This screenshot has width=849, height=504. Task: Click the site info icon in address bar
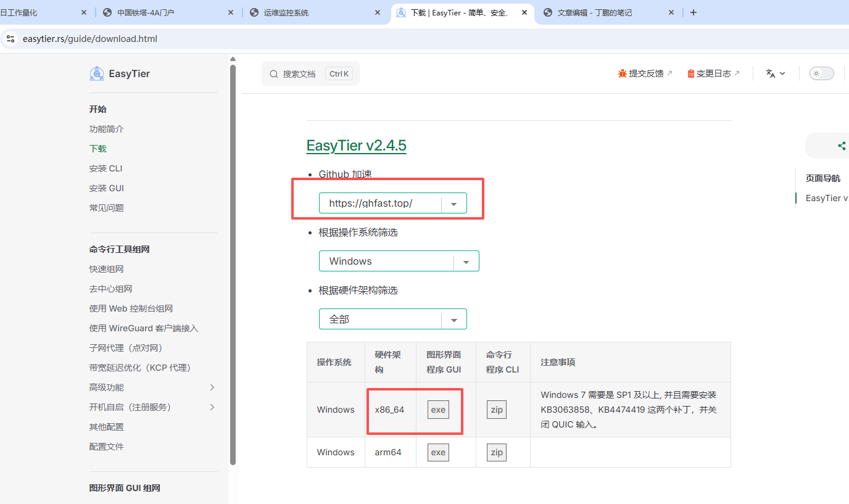(10, 39)
